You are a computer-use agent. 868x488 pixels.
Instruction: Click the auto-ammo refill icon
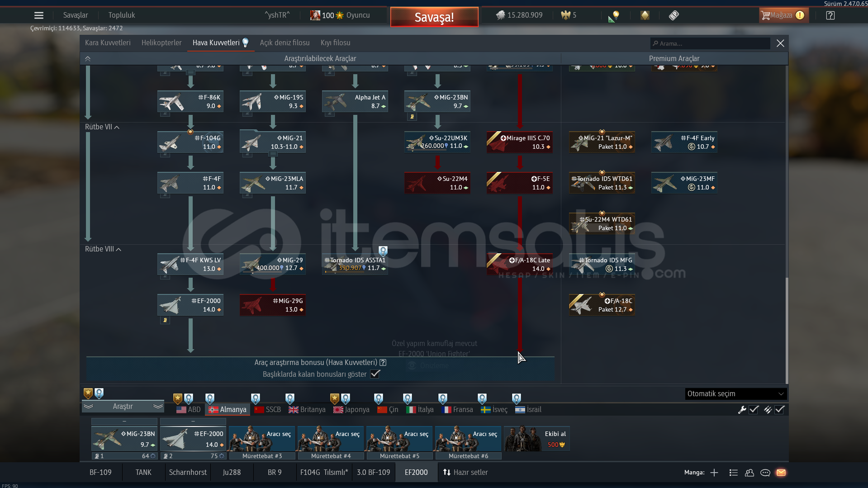(x=768, y=410)
